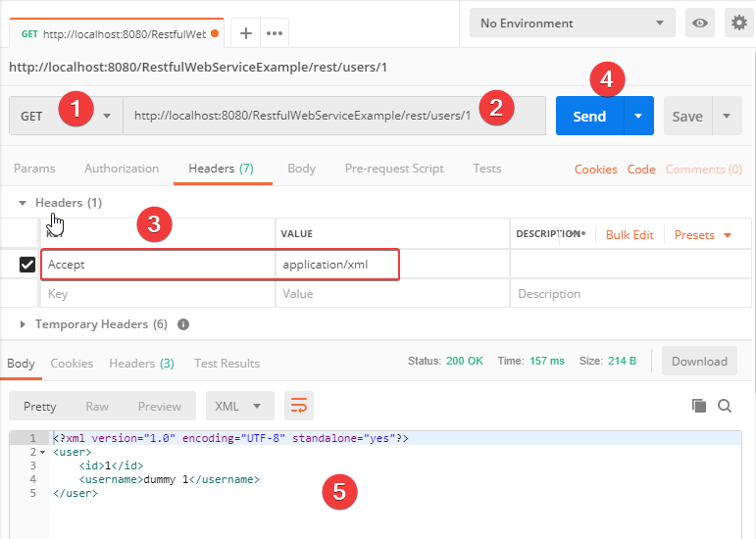Screen dimensions: 756x539
Task: Click Temporary Headers info icon
Action: (183, 324)
